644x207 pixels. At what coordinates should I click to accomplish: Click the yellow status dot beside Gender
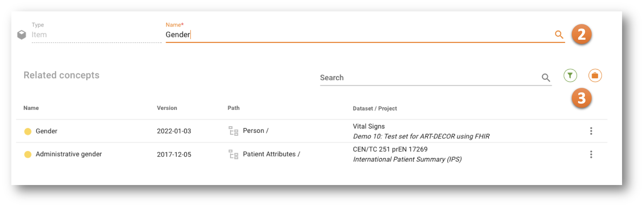28,132
